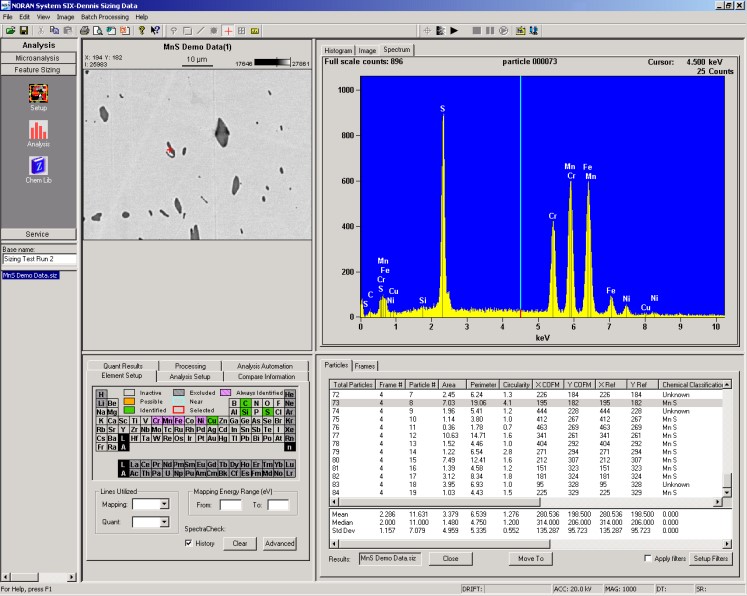
Task: Expand the Service section
Action: tap(38, 234)
